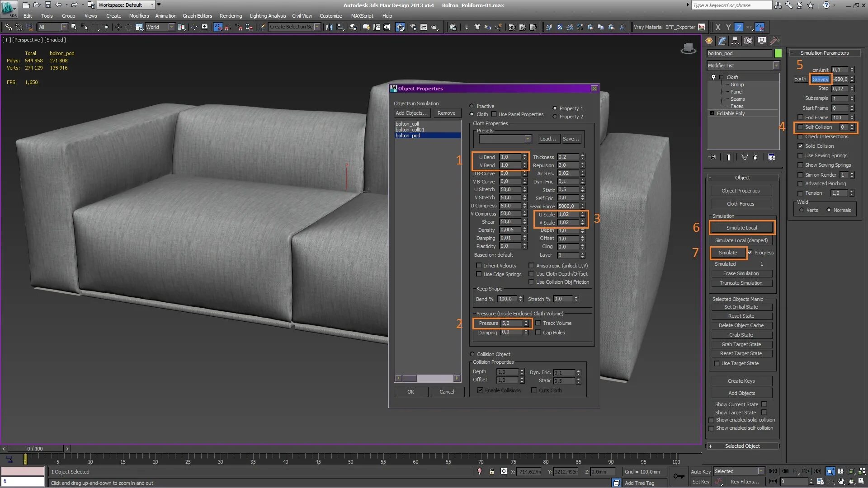Restrict axis to Z button
The image size is (868, 488).
[x=739, y=27]
